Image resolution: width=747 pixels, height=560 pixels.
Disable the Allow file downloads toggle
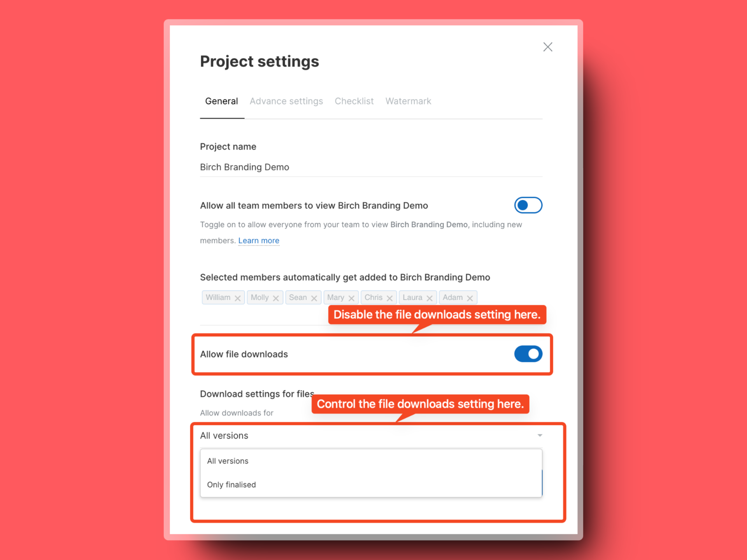528,354
